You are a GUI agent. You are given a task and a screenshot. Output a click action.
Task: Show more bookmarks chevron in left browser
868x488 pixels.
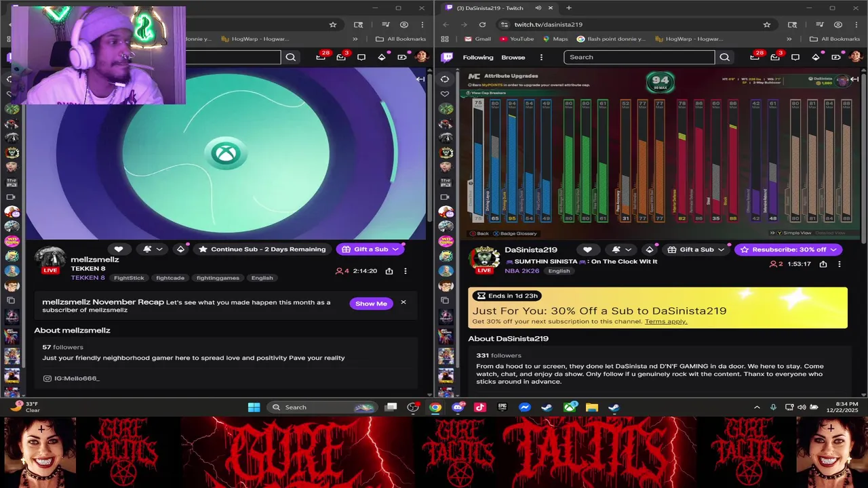pyautogui.click(x=355, y=39)
